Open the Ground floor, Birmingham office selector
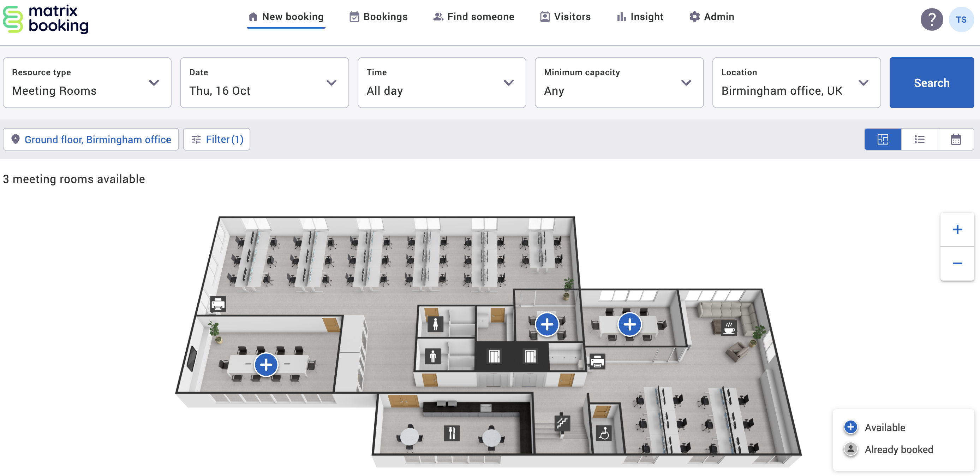The height and width of the screenshot is (476, 980). coord(91,139)
